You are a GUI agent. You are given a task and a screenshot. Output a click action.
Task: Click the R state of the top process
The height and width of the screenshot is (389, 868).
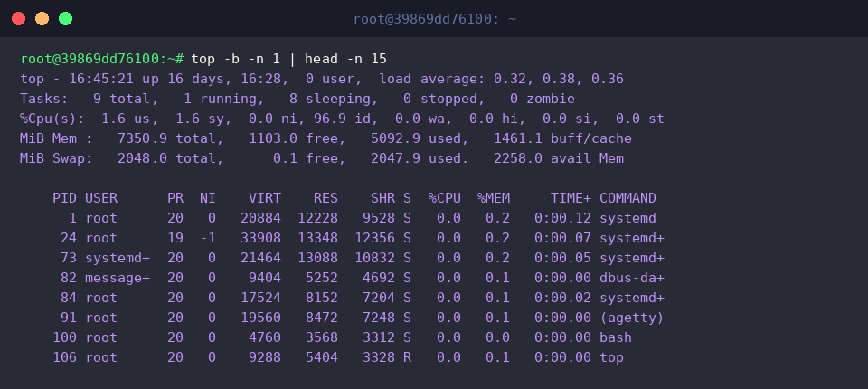[x=408, y=358]
